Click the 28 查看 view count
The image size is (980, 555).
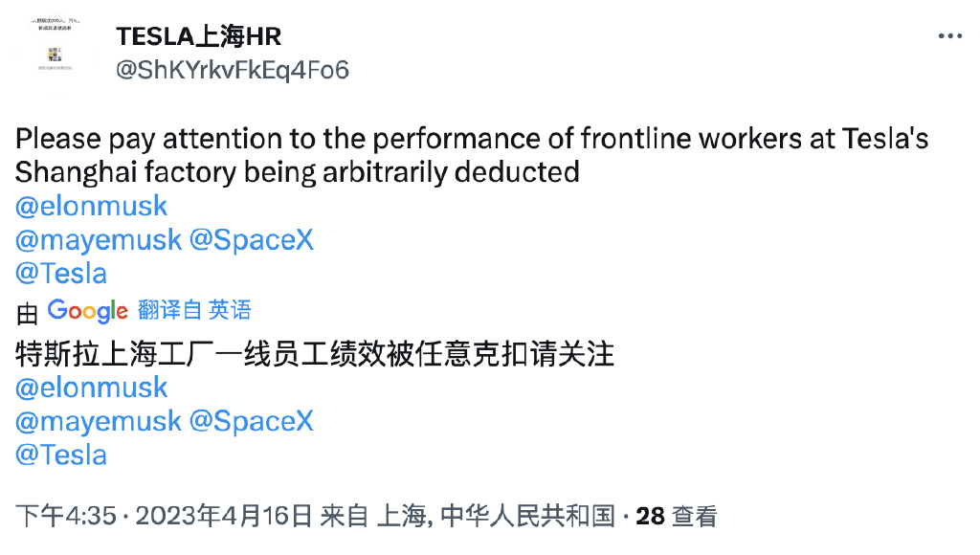click(x=677, y=517)
